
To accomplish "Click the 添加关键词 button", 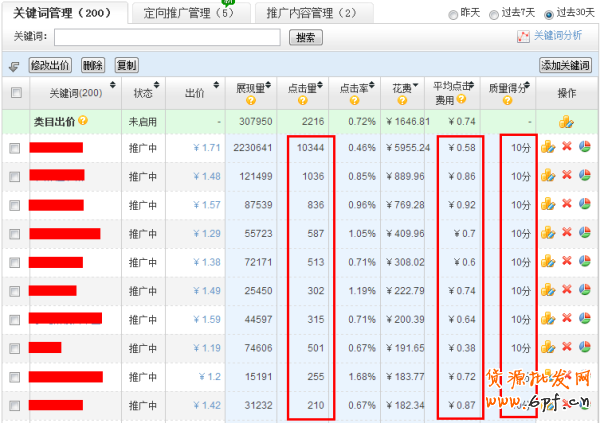I will coord(565,65).
